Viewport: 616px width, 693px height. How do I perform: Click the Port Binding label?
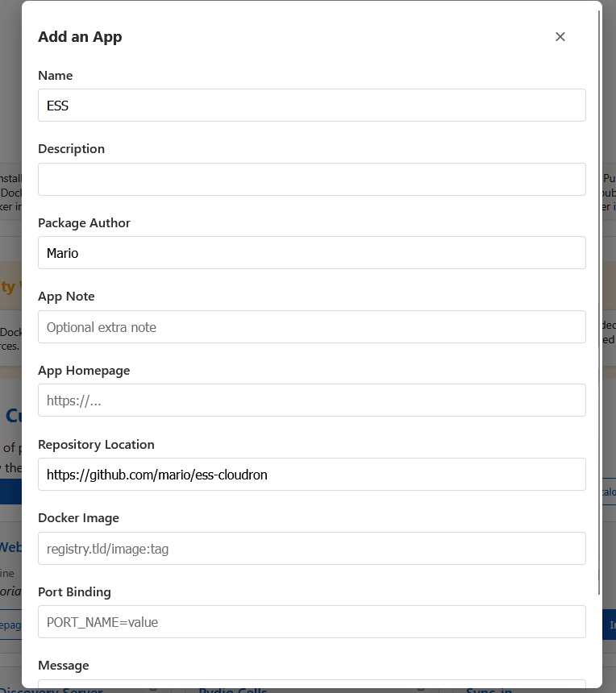coord(74,592)
